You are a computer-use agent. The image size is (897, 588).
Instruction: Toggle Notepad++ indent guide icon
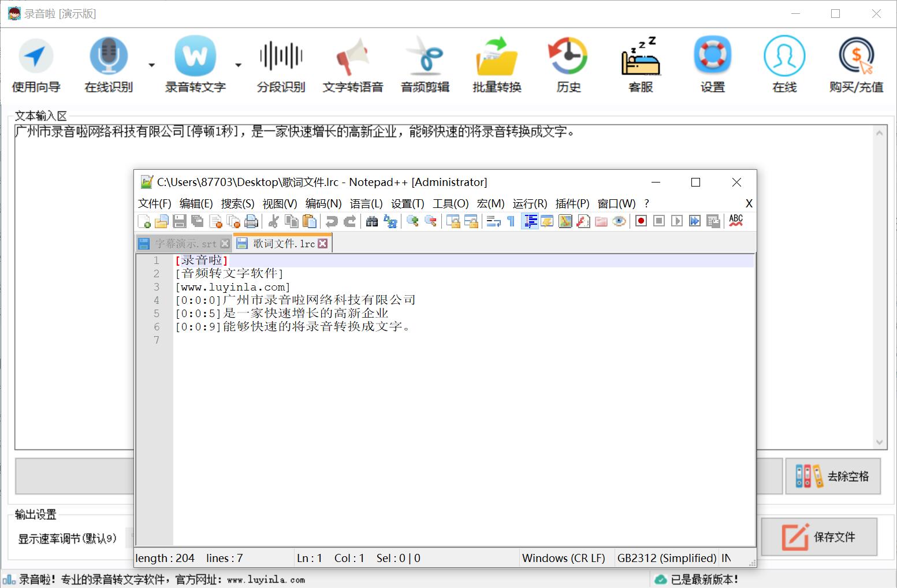[530, 221]
